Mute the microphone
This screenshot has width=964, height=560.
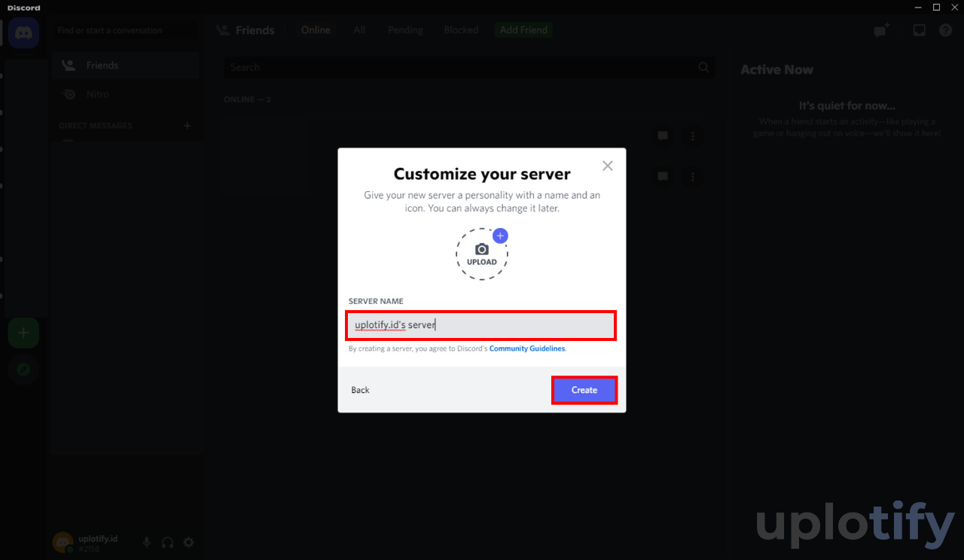147,542
